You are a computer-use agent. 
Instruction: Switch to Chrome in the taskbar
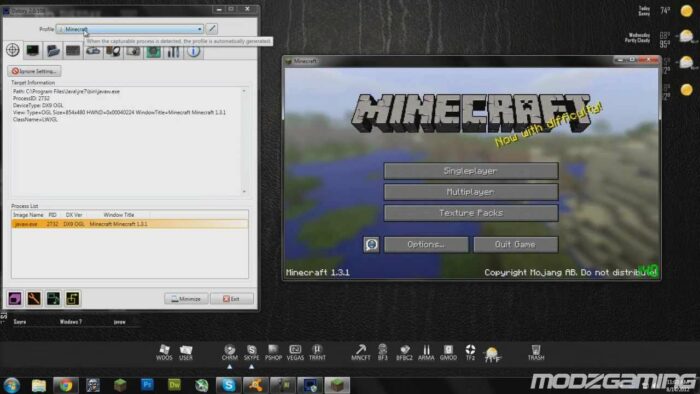coord(66,385)
